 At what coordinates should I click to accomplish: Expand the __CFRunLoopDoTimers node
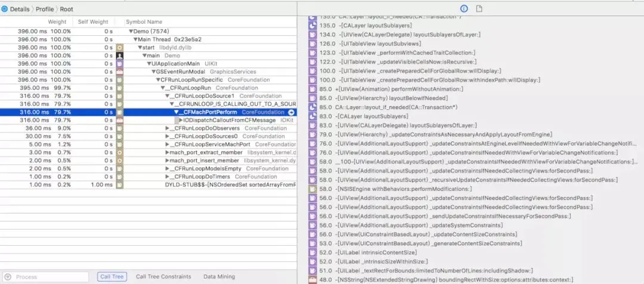tap(167, 177)
